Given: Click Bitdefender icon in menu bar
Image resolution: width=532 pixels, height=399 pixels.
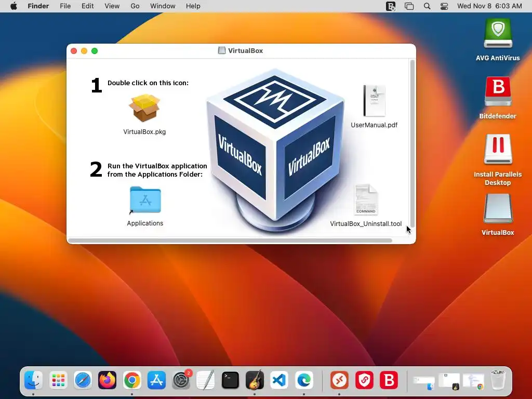Looking at the screenshot, I should tap(391, 6).
